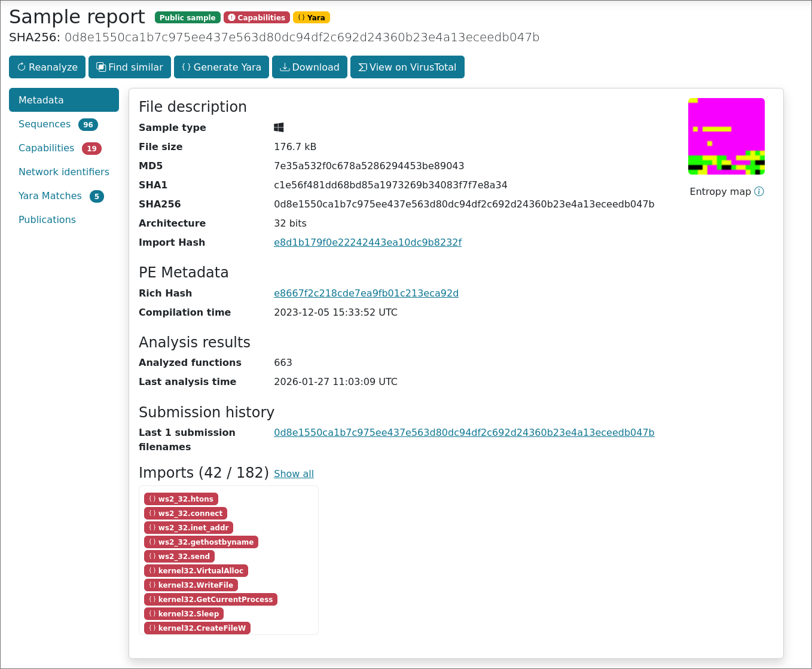Go to Yara Matches tab
Image resolution: width=812 pixels, height=669 pixels.
click(x=50, y=196)
